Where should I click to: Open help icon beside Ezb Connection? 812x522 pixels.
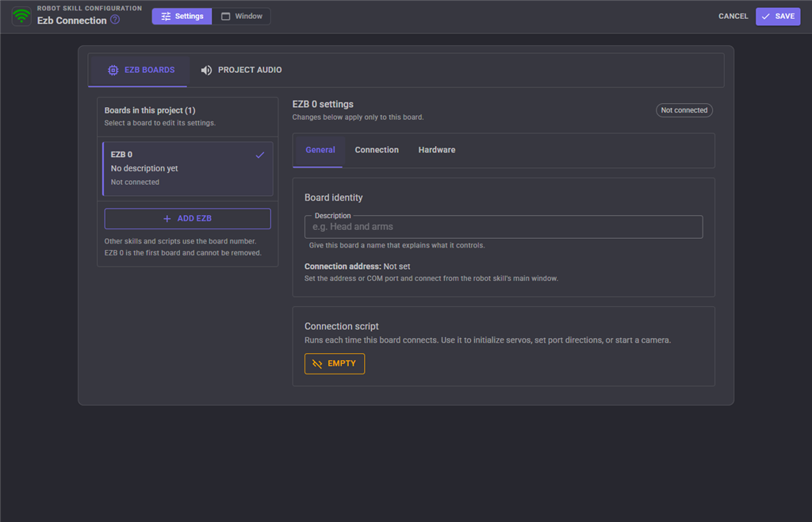[x=115, y=20]
